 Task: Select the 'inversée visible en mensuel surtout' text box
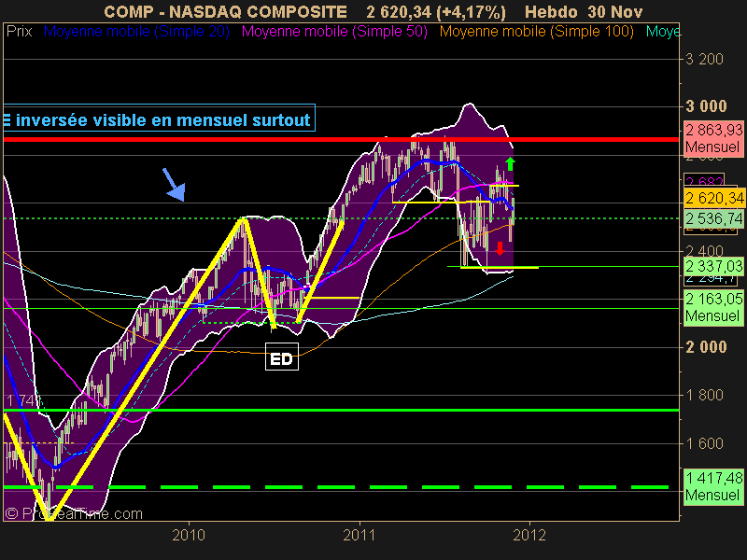pos(159,118)
